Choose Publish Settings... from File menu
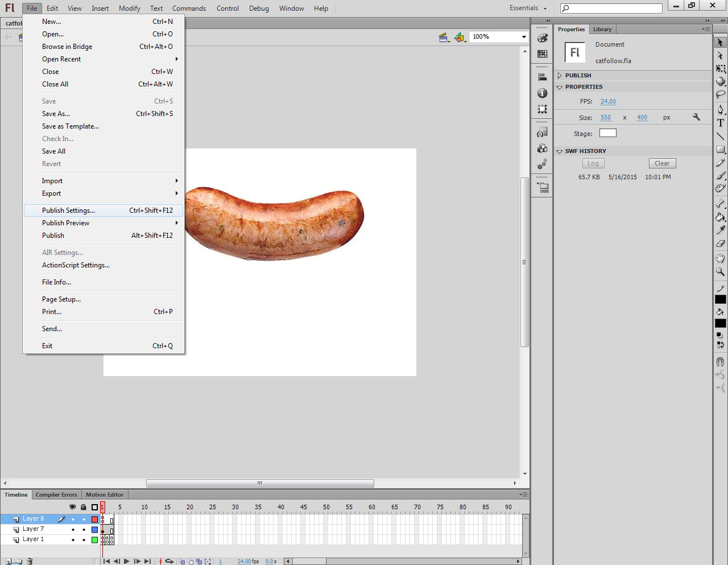Screen dimensions: 728x565 point(104,211)
